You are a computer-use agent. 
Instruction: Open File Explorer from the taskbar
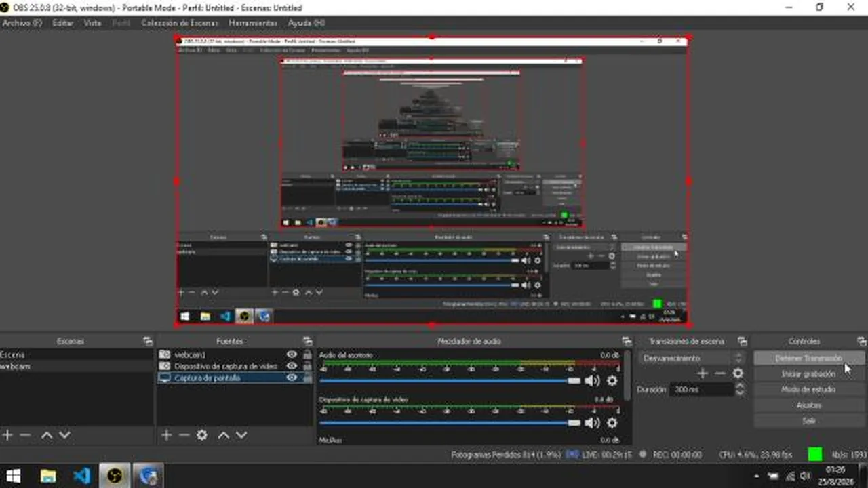click(48, 476)
